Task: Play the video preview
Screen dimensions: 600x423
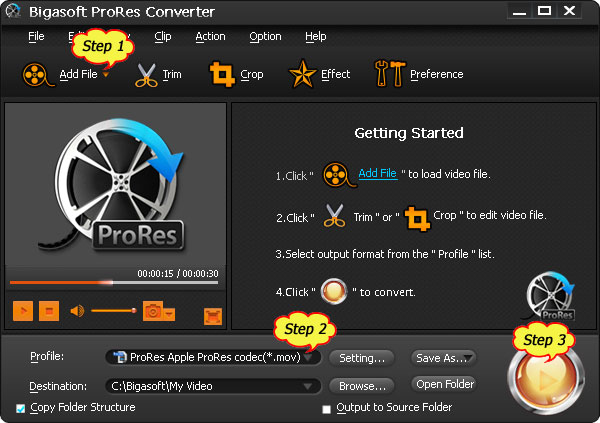Action: tap(23, 310)
